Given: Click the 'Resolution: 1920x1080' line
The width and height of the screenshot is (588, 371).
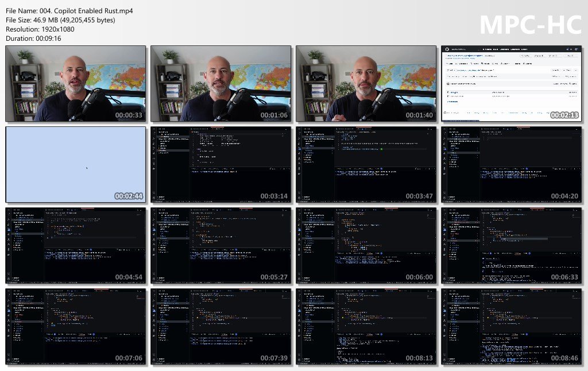Looking at the screenshot, I should (x=40, y=29).
